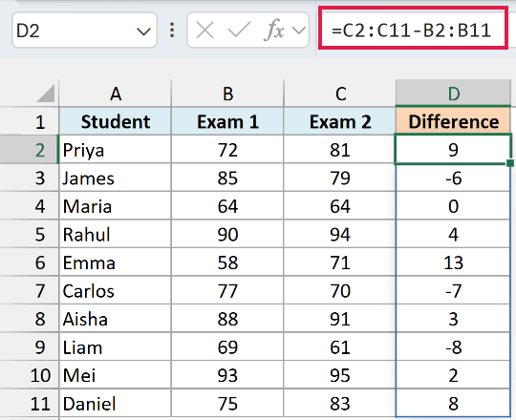The image size is (516, 420).
Task: Select column A header
Action: coord(116,94)
